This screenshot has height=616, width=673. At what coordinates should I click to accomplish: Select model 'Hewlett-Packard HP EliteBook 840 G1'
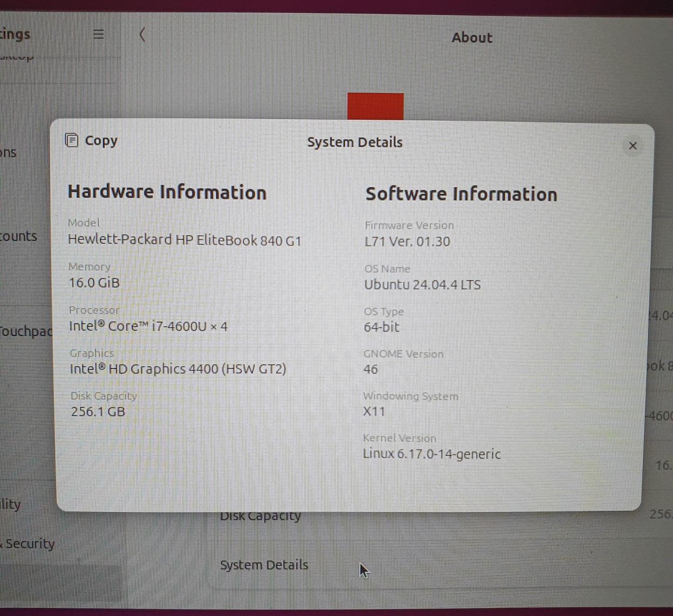click(185, 240)
